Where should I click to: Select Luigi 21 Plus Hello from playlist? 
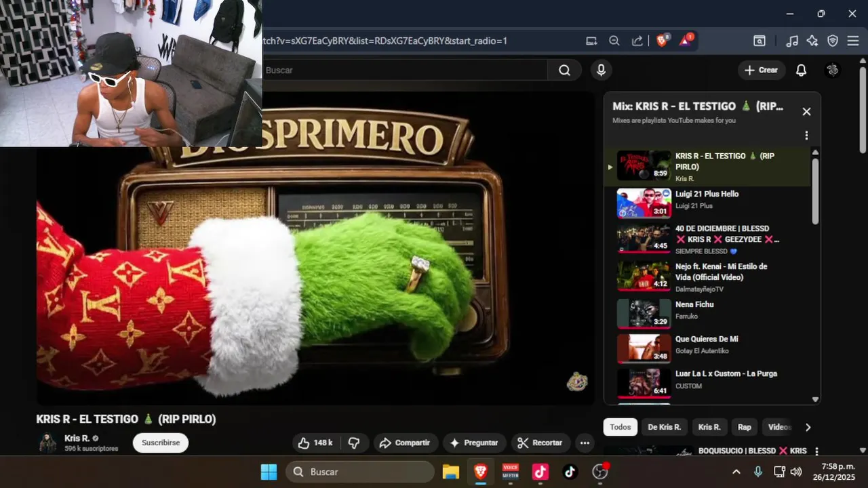(709, 202)
